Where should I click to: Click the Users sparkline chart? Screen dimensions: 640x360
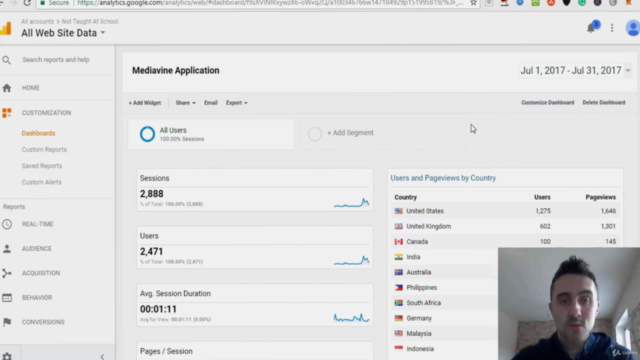351,260
